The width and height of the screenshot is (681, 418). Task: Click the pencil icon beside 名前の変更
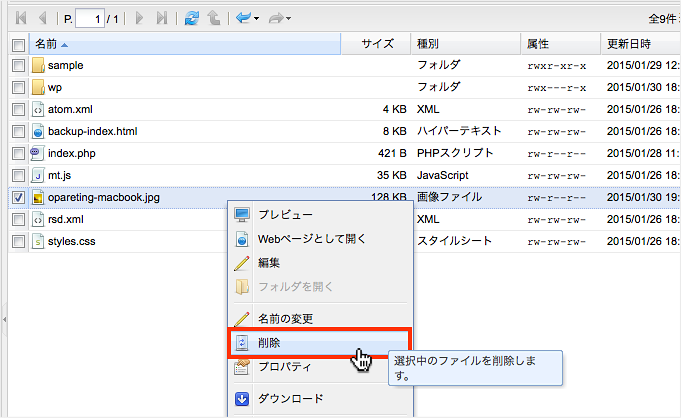pyautogui.click(x=241, y=319)
